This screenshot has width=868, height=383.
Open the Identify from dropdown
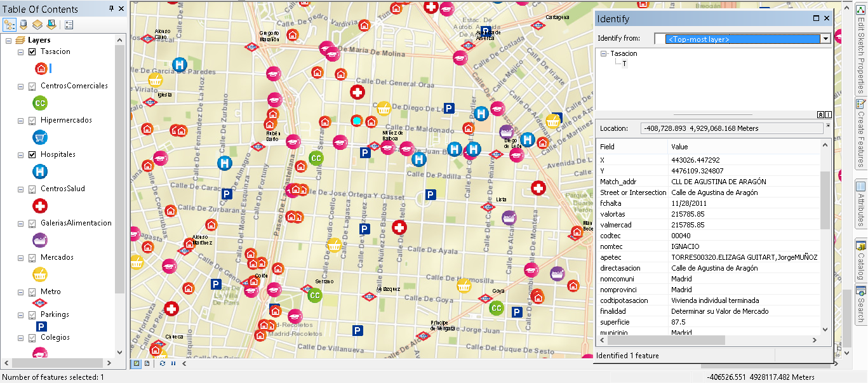pos(825,39)
